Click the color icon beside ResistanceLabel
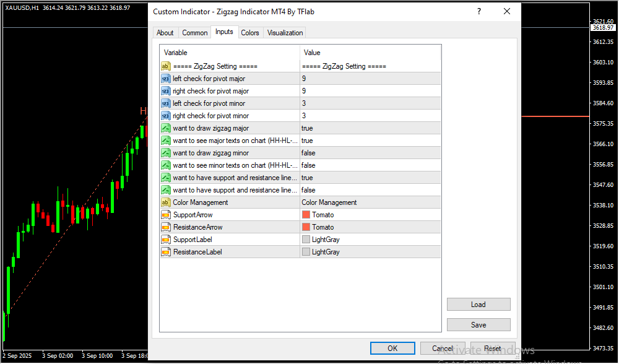619x364 pixels. (x=165, y=252)
